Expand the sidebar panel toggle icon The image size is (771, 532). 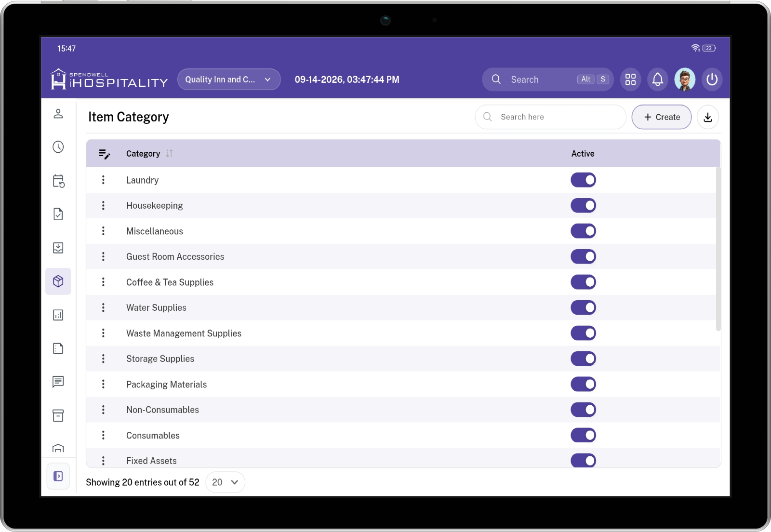click(58, 476)
